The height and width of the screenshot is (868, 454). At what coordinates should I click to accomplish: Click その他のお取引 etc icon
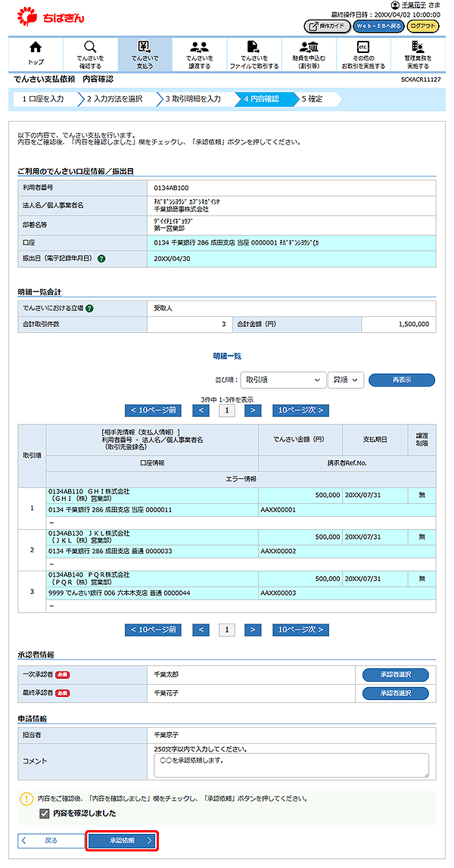tap(363, 48)
